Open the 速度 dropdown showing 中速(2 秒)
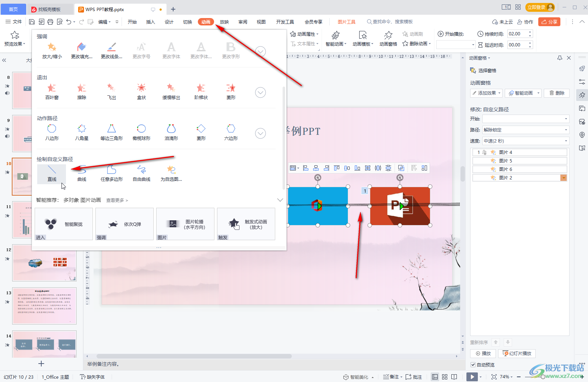588x382 pixels. 526,141
